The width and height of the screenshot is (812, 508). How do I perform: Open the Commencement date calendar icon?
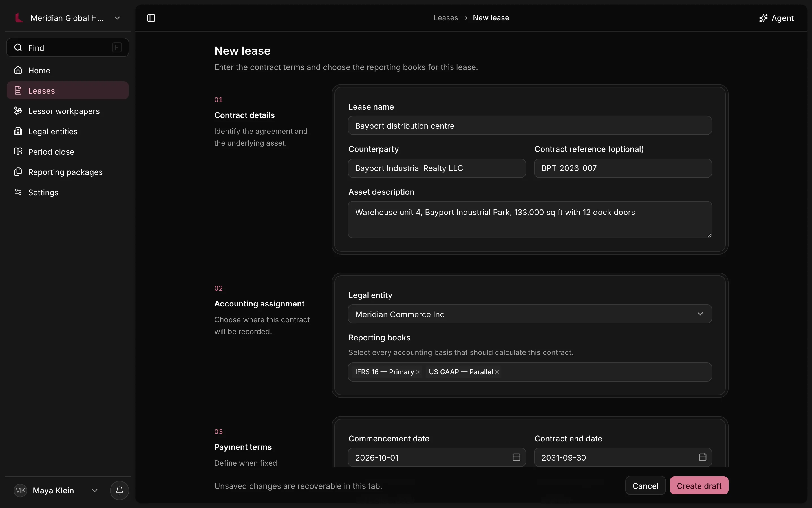pyautogui.click(x=517, y=457)
